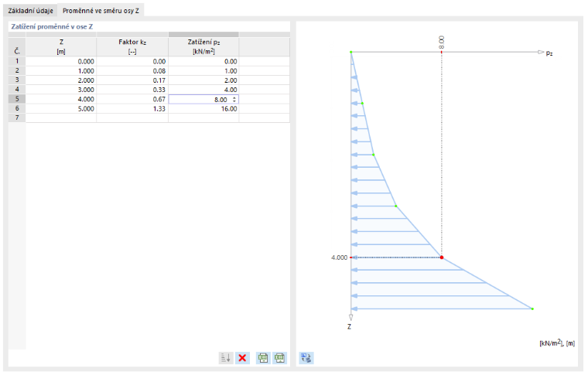Screen dimensions: 588x375
Task: Click the factor cell showing 0.33
Action: click(x=132, y=90)
